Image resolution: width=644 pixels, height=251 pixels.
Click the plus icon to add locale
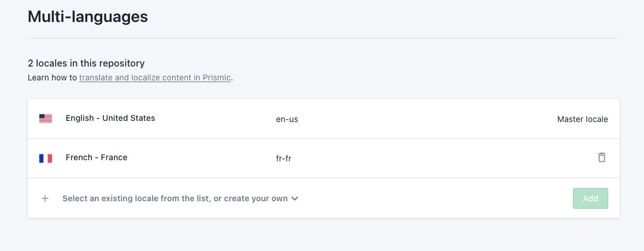pos(45,198)
